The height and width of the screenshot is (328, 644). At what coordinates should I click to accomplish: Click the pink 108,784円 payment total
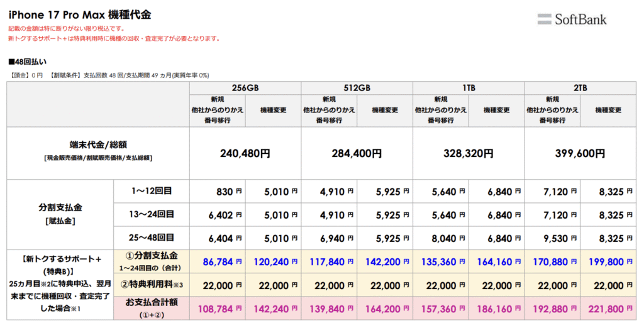(x=218, y=309)
